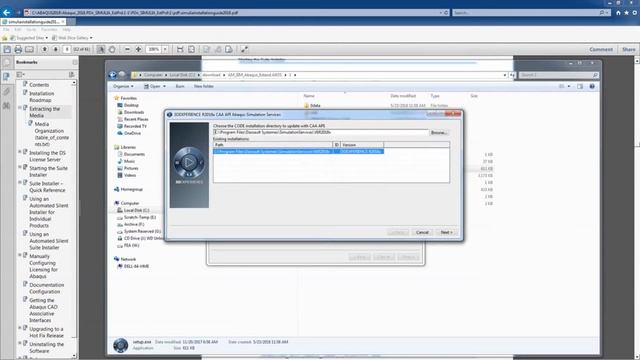Open Suggested Sites favorites link
640x360 pixels.
(29, 38)
